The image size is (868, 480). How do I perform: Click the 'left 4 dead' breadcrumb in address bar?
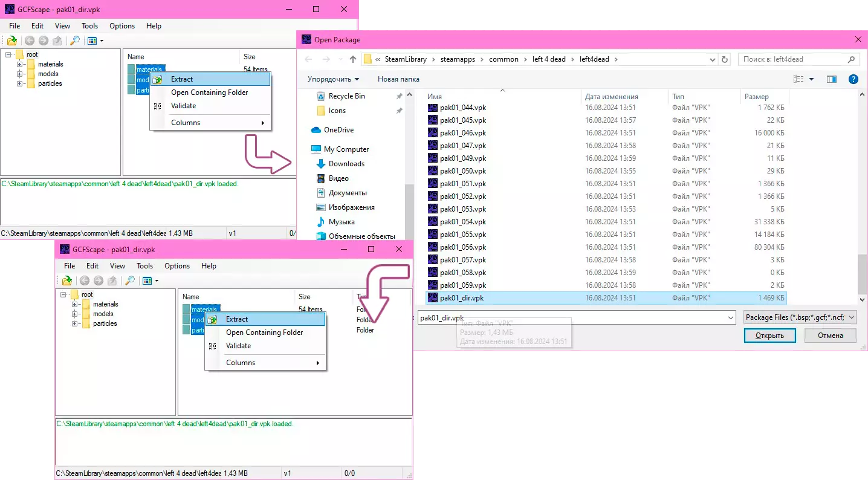click(x=549, y=59)
